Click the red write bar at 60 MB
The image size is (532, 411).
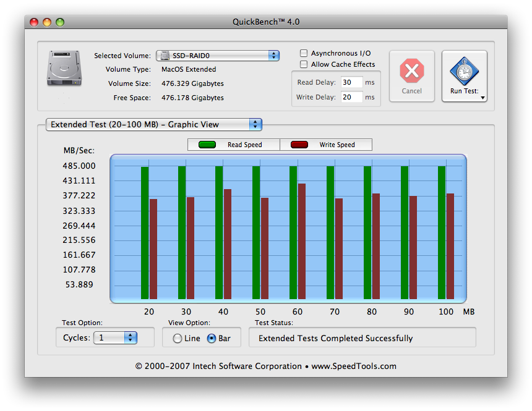[302, 242]
